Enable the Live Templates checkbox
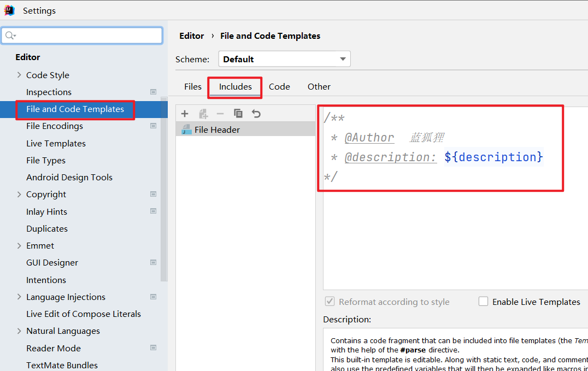Screen dimensions: 588x371 [x=483, y=302]
